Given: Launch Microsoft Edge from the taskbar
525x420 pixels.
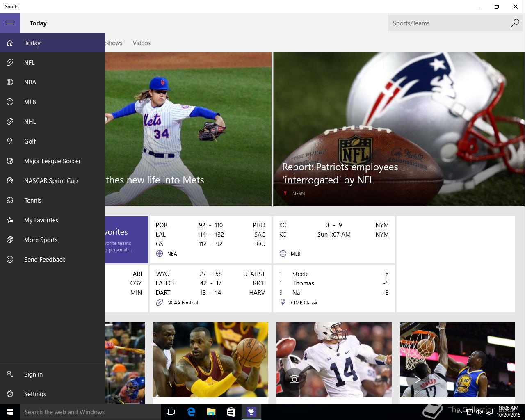Looking at the screenshot, I should coord(191,412).
